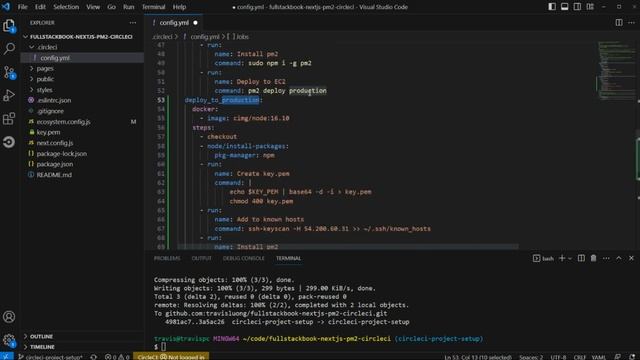Open next.config.js file
This screenshot has height=360, width=640.
55,143
